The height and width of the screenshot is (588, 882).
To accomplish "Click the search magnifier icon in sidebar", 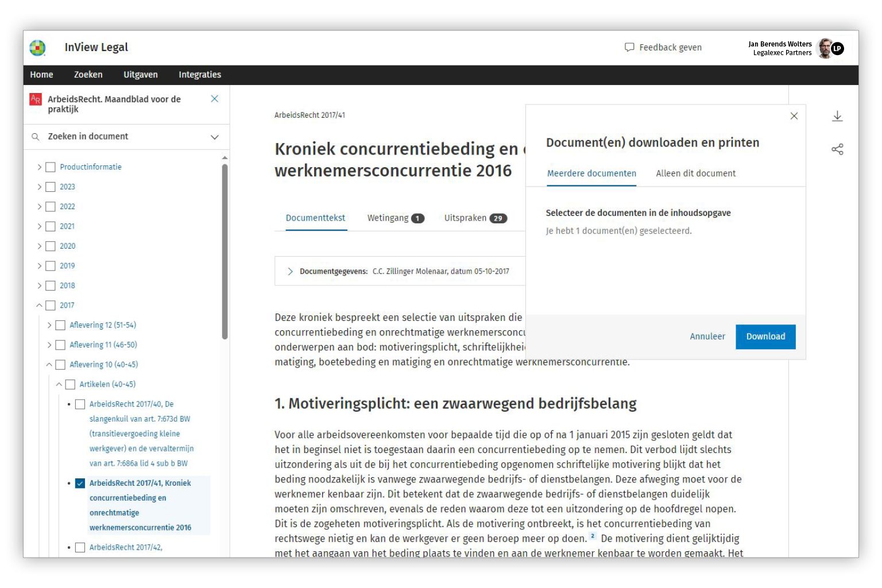I will pos(36,137).
